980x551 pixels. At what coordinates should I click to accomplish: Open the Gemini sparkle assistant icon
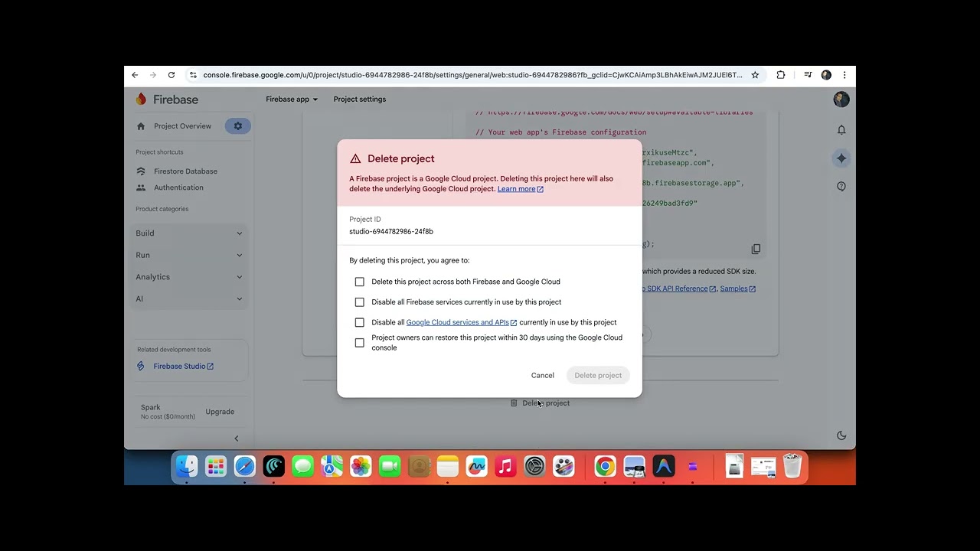click(x=841, y=158)
